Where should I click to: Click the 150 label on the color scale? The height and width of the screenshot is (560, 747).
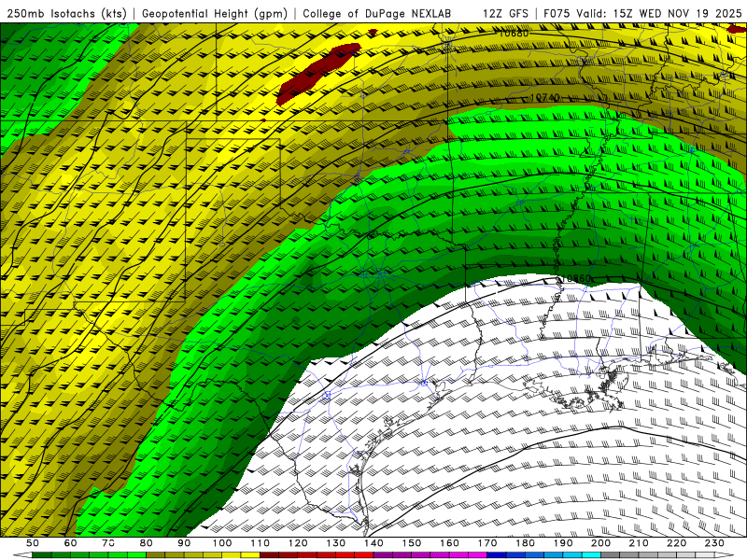click(412, 543)
